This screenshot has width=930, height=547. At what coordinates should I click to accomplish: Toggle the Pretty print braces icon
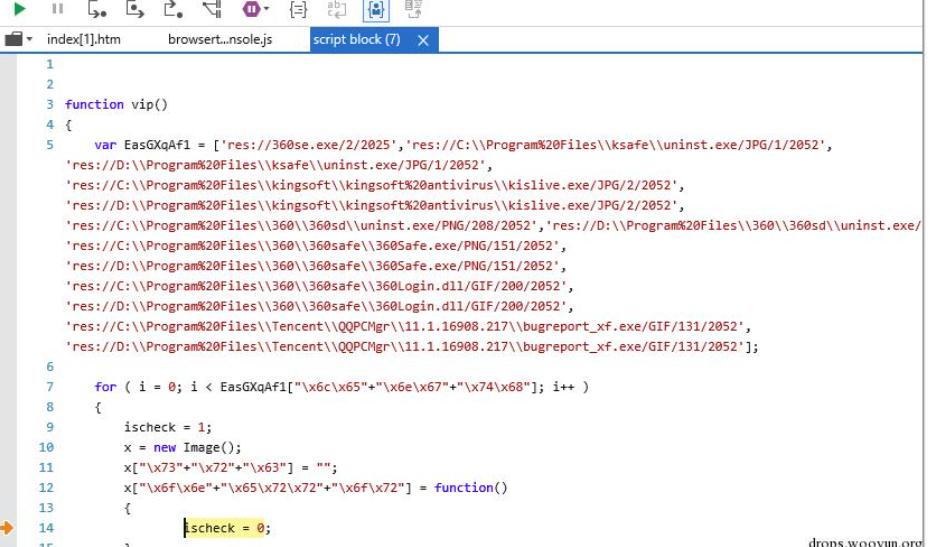298,9
